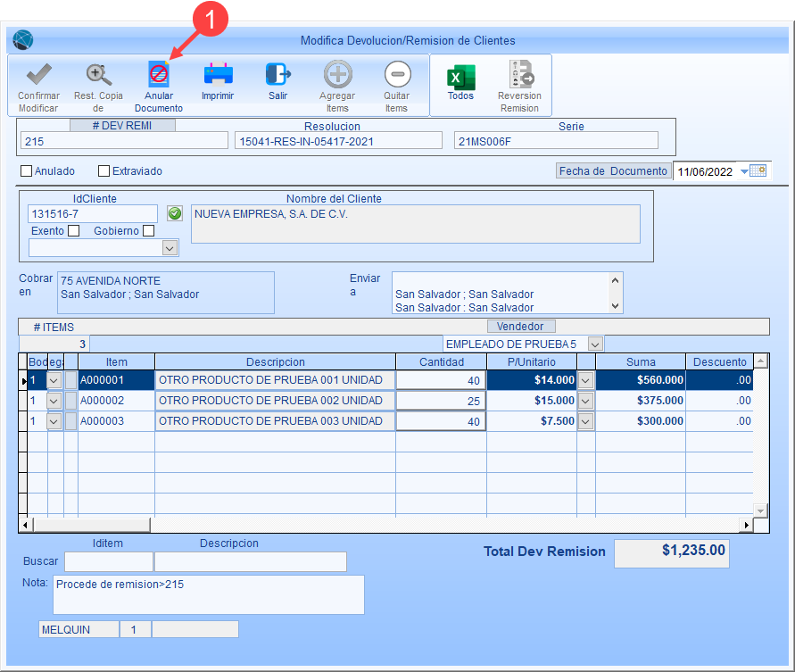
Task: Click the Cobrar en address box
Action: [166, 293]
